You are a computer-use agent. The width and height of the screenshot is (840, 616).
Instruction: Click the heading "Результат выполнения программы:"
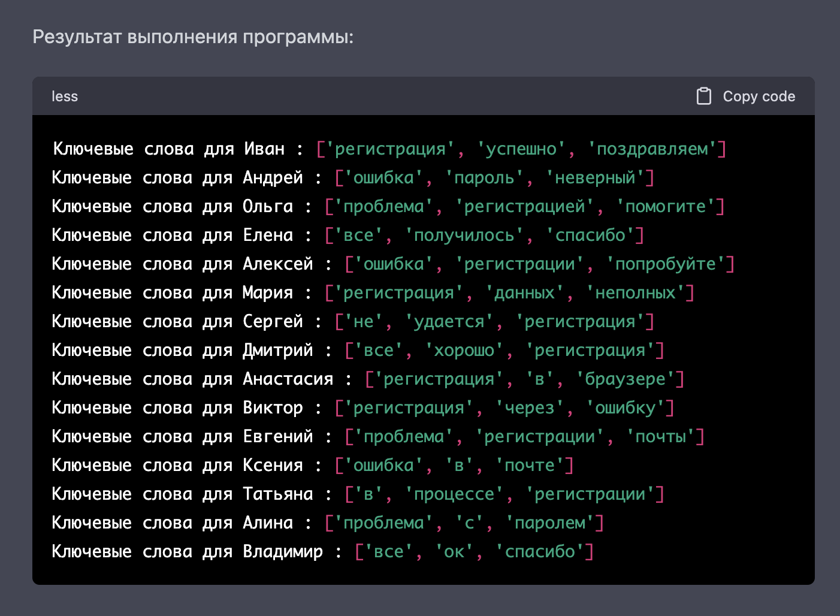(193, 37)
